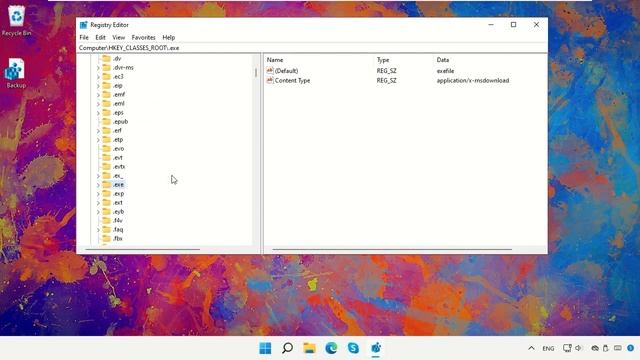
Task: Click the .dv key folder icon
Action: (107, 58)
